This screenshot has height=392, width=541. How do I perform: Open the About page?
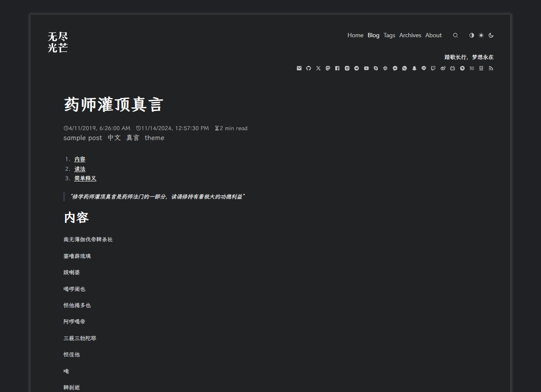coord(433,36)
